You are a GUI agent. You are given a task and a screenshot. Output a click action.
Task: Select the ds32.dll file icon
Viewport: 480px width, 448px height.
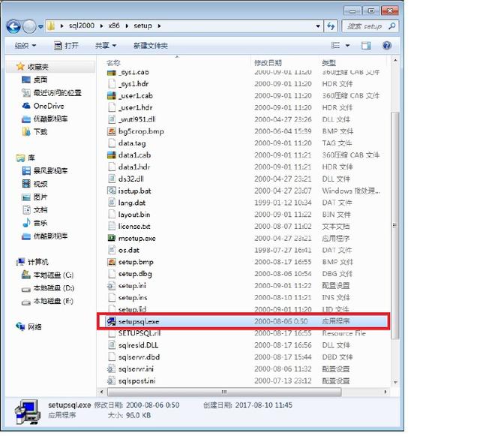112,179
